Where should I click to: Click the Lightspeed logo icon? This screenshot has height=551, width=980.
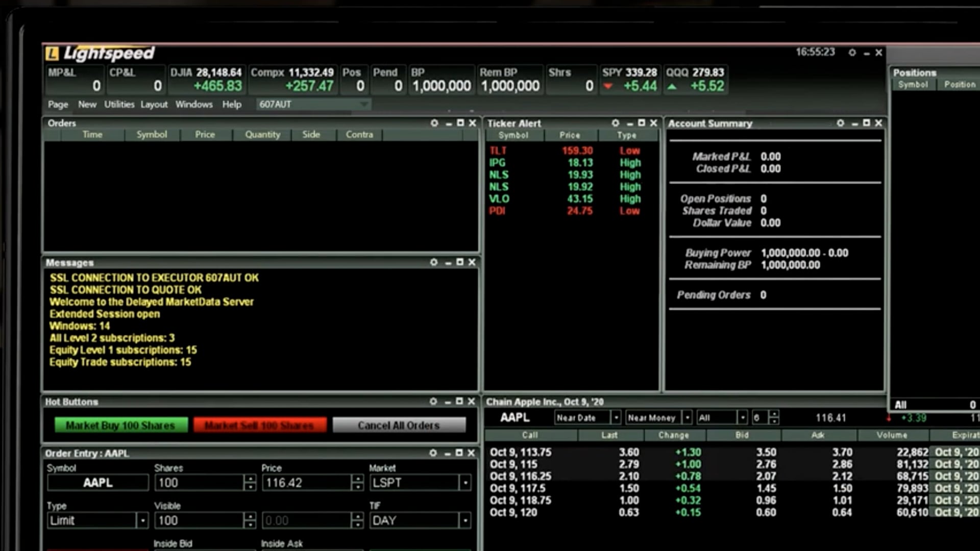(x=52, y=53)
